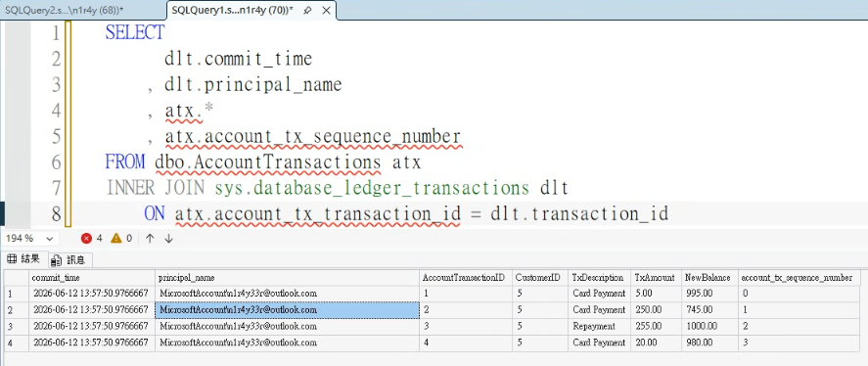This screenshot has height=366, width=868.
Task: Click the red error count icon
Action: pos(86,239)
